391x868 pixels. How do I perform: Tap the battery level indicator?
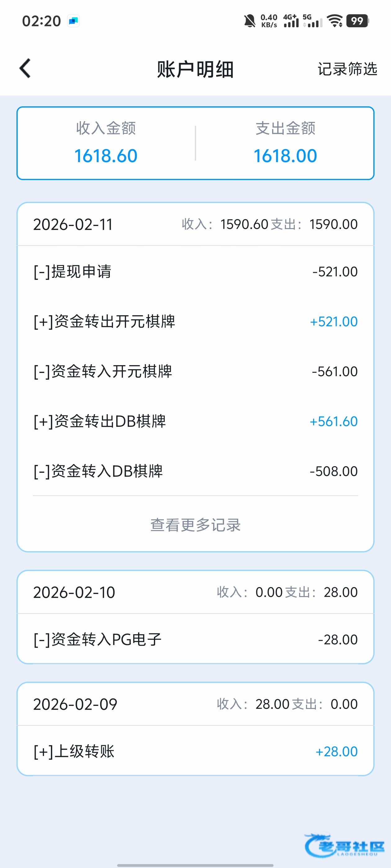(x=357, y=21)
